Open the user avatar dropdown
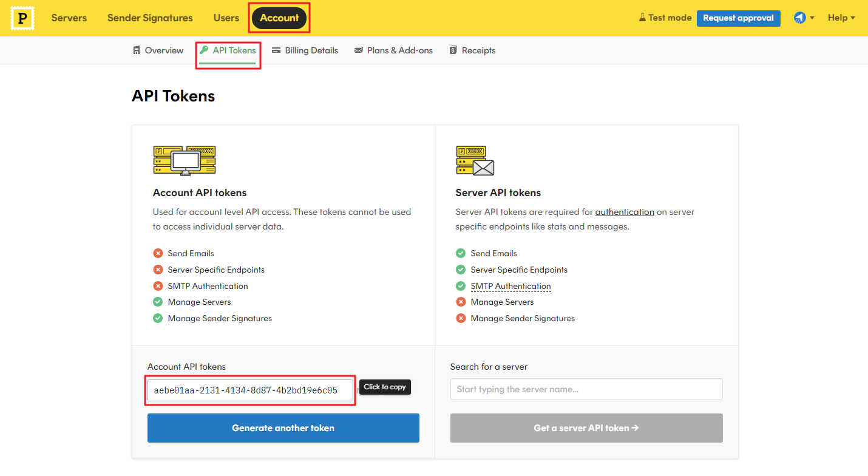 tap(804, 18)
